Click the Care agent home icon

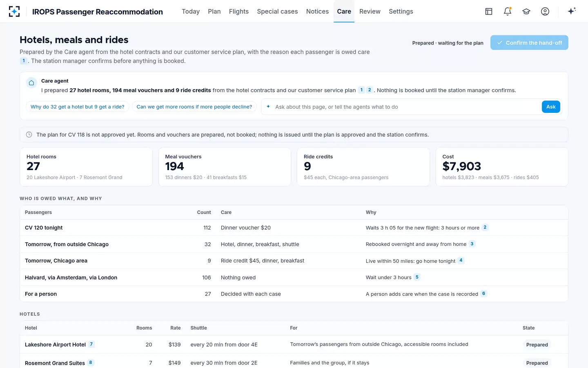tap(31, 83)
